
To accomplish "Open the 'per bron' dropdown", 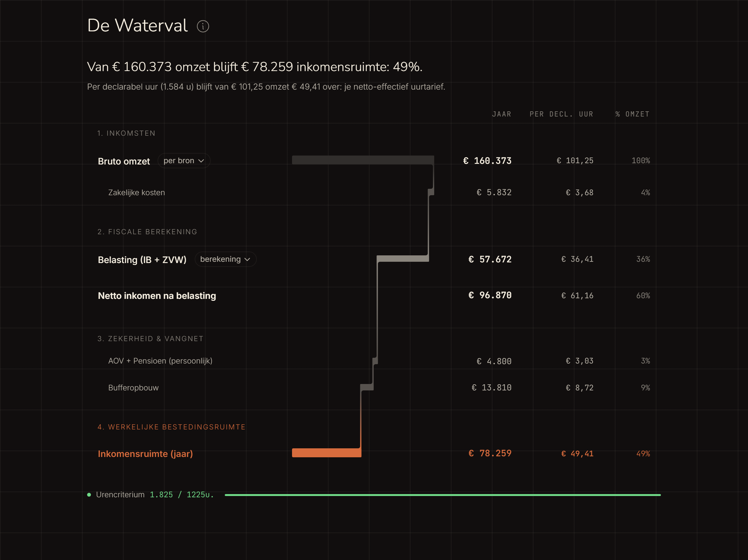I will (x=184, y=161).
